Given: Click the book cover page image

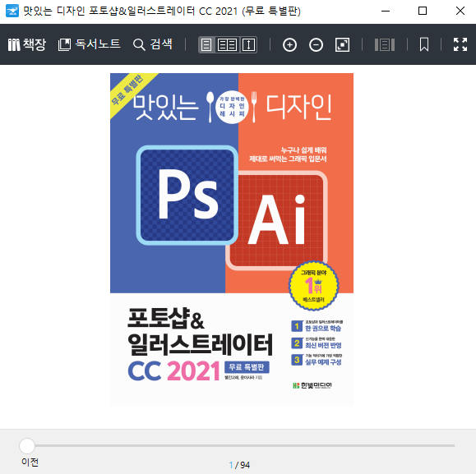Looking at the screenshot, I should pos(232,240).
